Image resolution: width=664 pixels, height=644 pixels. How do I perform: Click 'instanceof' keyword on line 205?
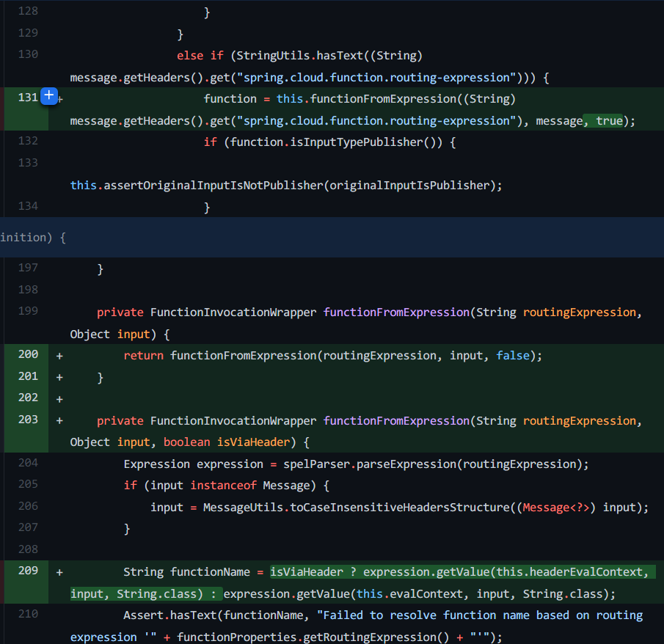pyautogui.click(x=223, y=486)
